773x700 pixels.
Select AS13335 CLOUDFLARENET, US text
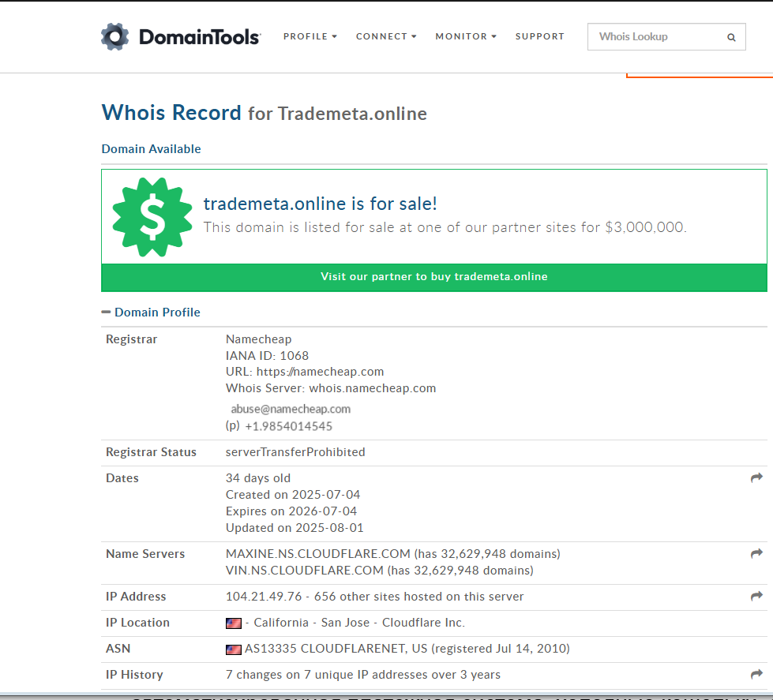click(x=336, y=649)
